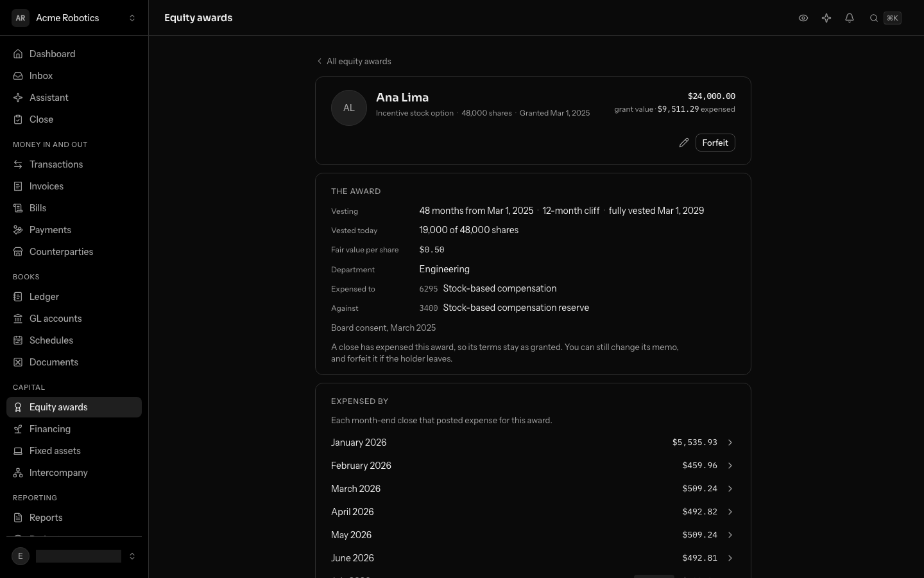Expand the March 2026 close row chevron
This screenshot has width=924, height=578.
point(730,489)
